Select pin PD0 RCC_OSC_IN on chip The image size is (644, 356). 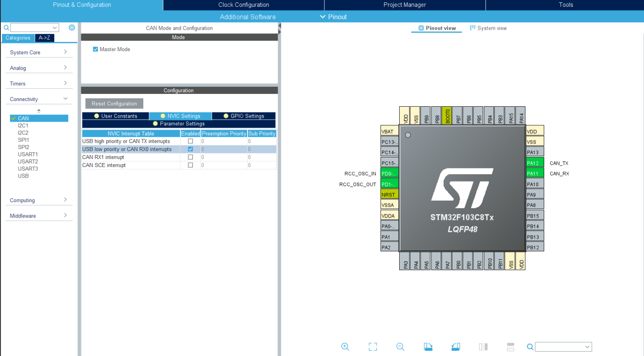(x=389, y=174)
